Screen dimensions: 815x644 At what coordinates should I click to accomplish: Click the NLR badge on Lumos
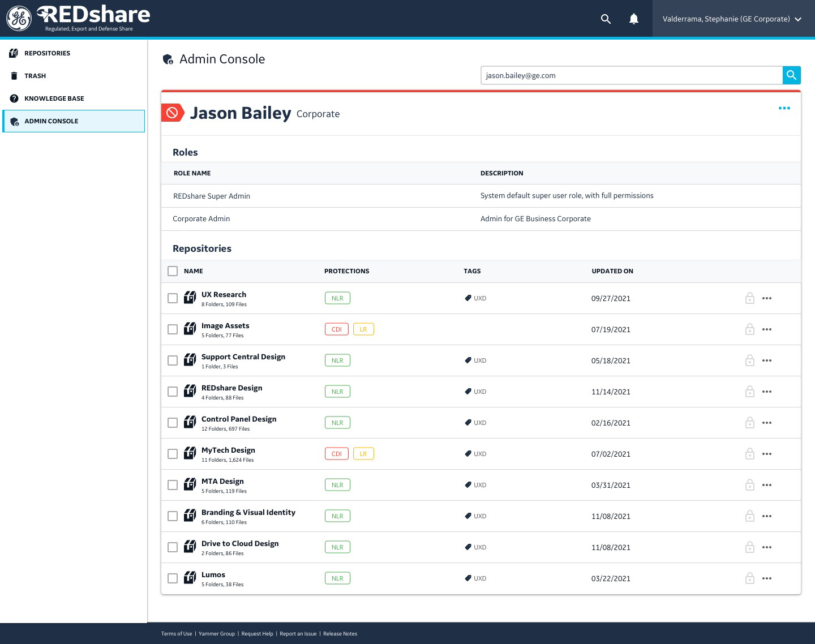pos(337,578)
